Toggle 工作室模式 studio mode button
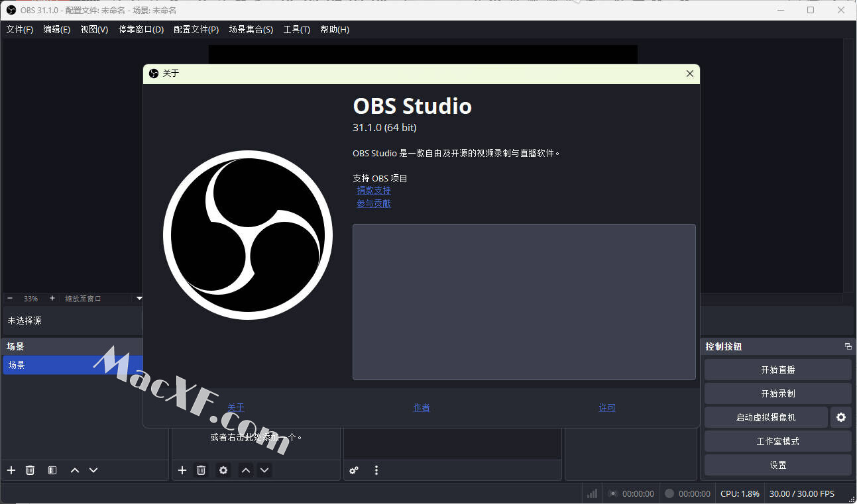 point(778,441)
